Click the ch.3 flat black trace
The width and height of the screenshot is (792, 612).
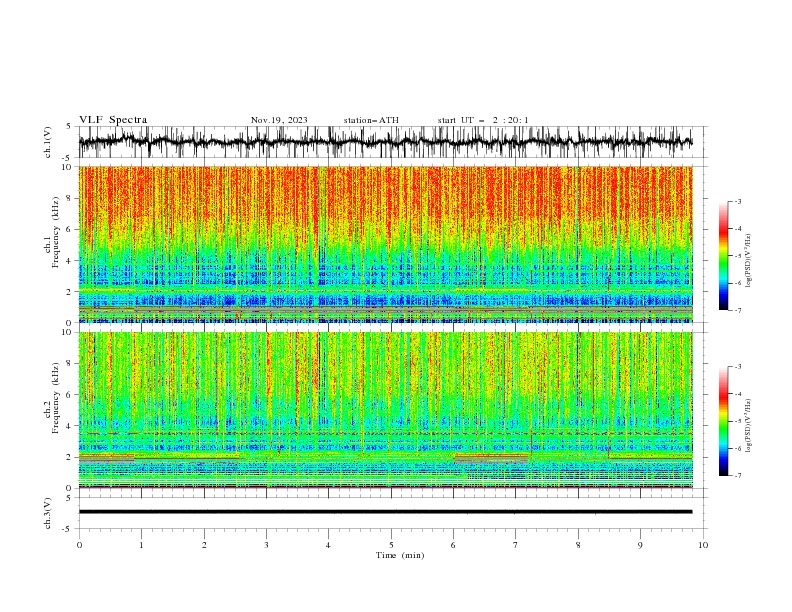coord(385,512)
